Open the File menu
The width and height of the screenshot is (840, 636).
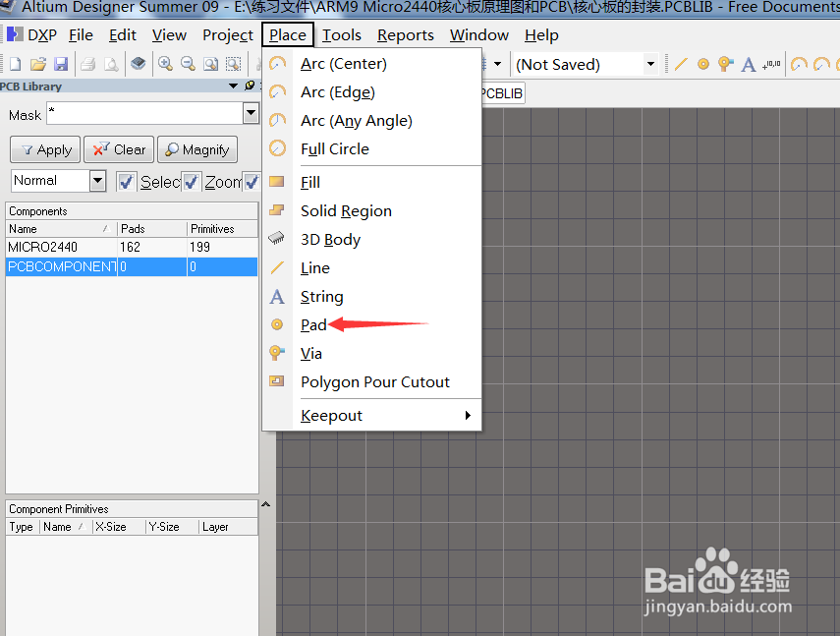click(x=81, y=35)
